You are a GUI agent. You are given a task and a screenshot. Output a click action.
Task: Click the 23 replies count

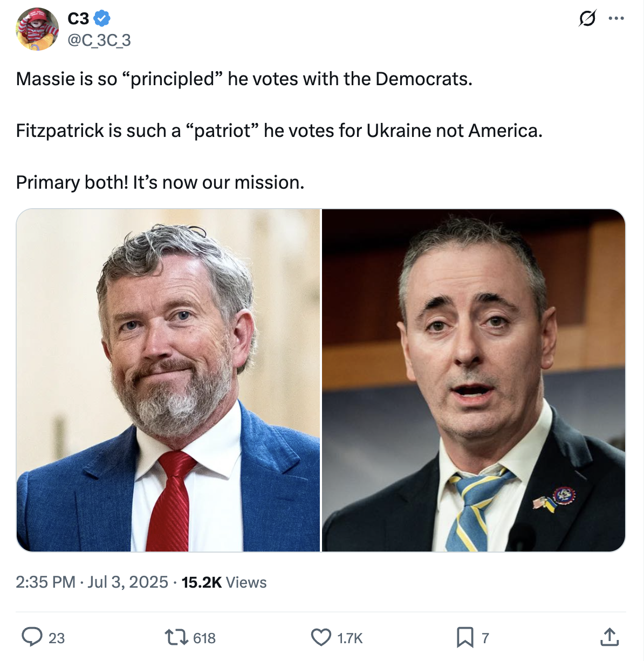57,638
